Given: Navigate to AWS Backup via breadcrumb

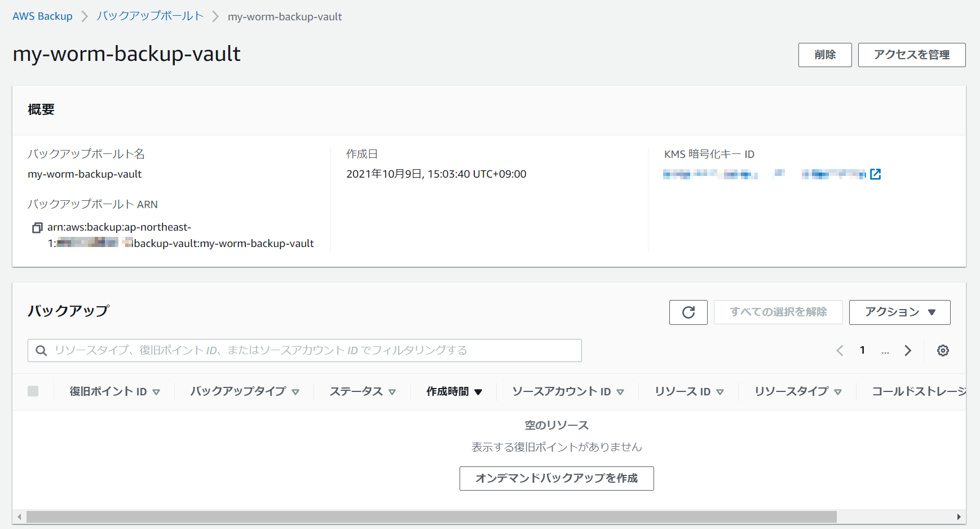Looking at the screenshot, I should tap(42, 16).
